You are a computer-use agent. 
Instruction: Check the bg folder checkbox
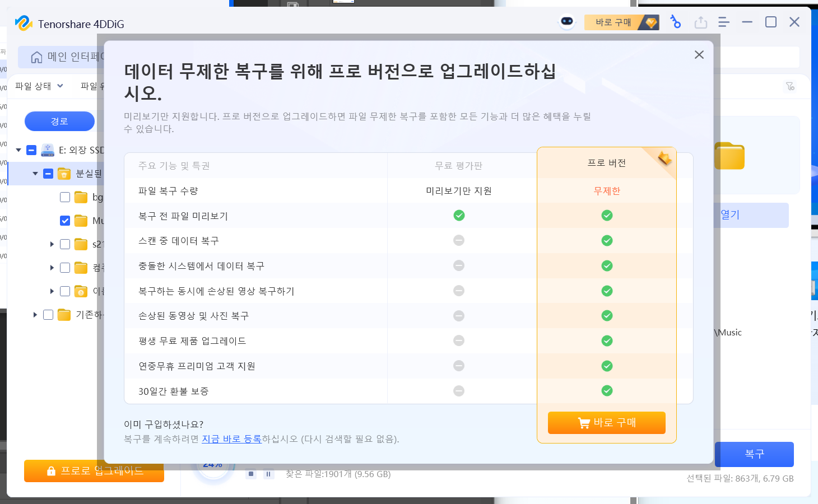tap(65, 197)
